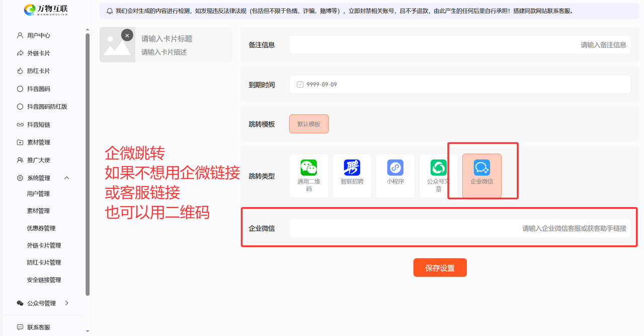Expand the 公众号管理 submenu
Image resolution: width=644 pixels, height=336 pixels.
67,303
